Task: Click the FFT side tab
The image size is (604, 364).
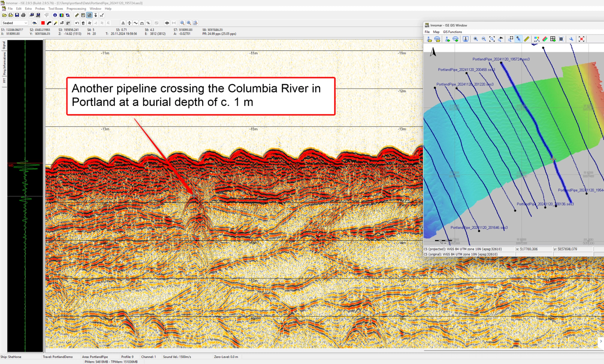Action: tap(4, 81)
